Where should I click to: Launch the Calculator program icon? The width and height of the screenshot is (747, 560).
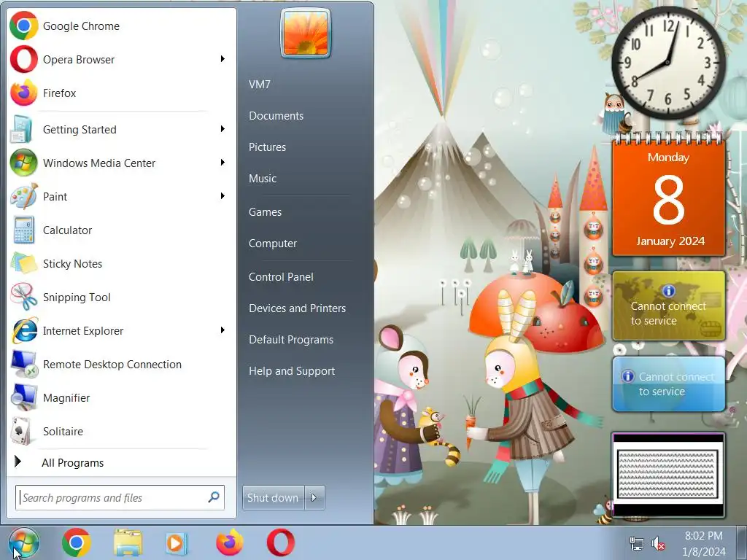coord(23,230)
